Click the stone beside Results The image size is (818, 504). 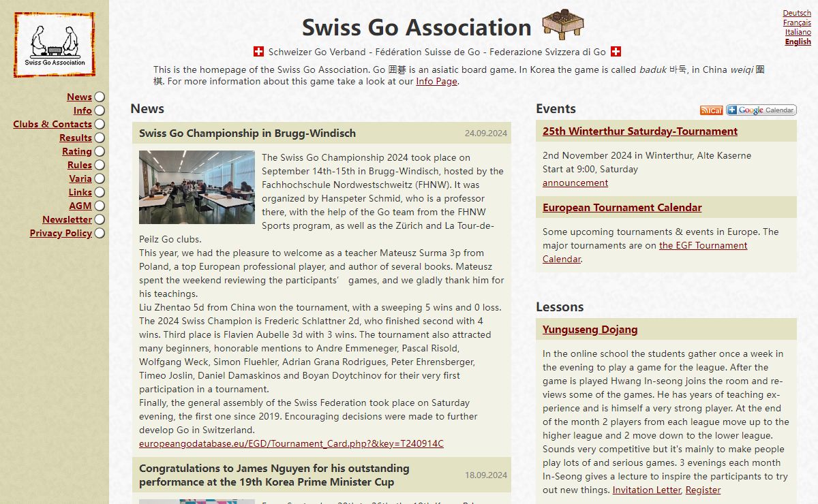pos(100,138)
